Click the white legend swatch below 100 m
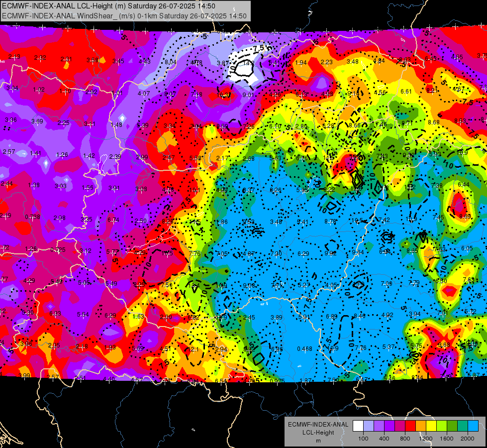The height and width of the screenshot is (448, 487). pyautogui.click(x=358, y=426)
